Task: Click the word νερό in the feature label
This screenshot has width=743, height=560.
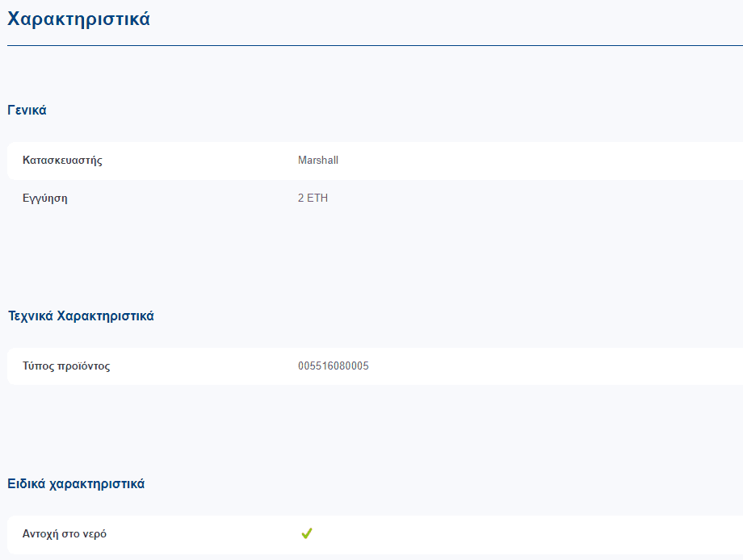Action: pos(94,534)
